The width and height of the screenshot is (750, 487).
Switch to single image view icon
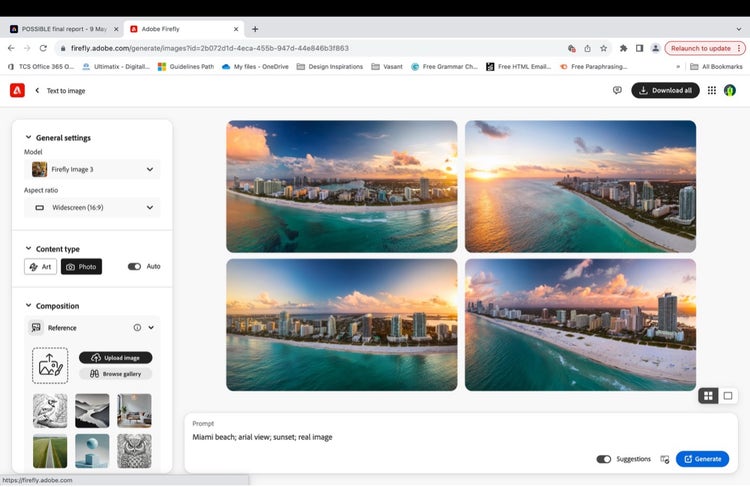point(728,396)
